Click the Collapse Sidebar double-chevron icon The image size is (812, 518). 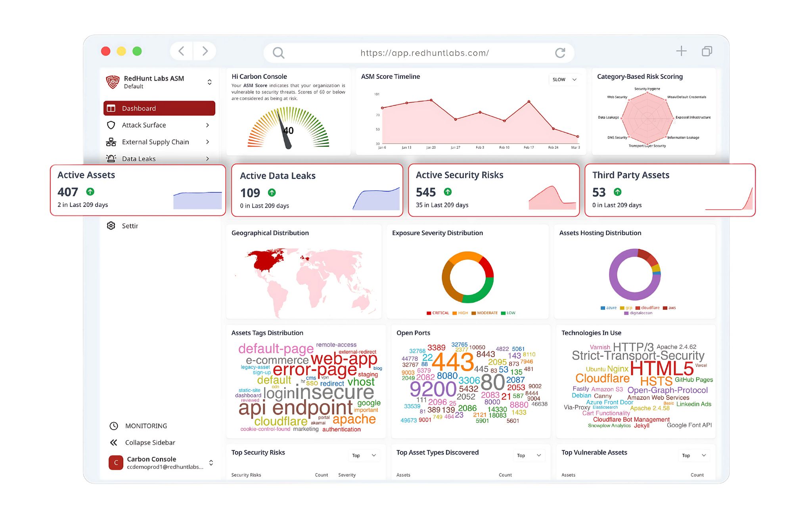[114, 442]
